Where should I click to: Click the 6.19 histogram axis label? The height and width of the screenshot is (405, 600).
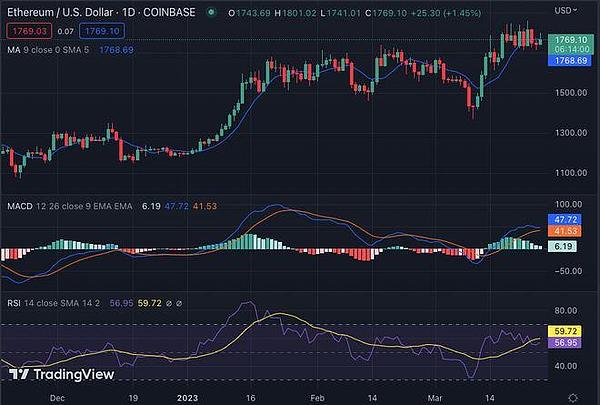tap(563, 246)
